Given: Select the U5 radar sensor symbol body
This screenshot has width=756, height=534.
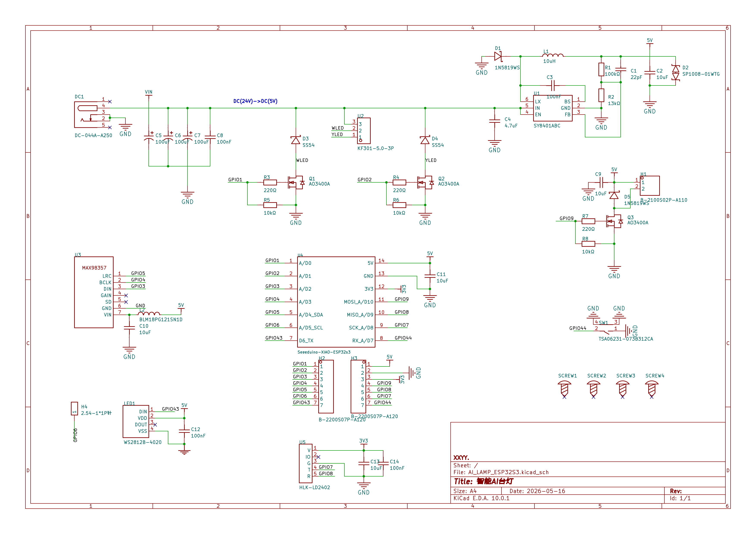Looking at the screenshot, I should [x=306, y=463].
